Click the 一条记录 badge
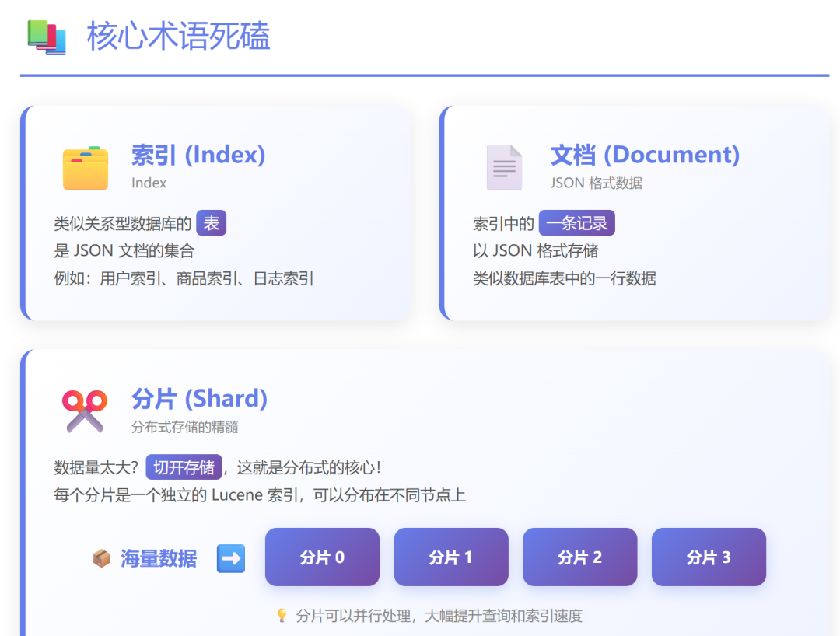 (x=576, y=223)
